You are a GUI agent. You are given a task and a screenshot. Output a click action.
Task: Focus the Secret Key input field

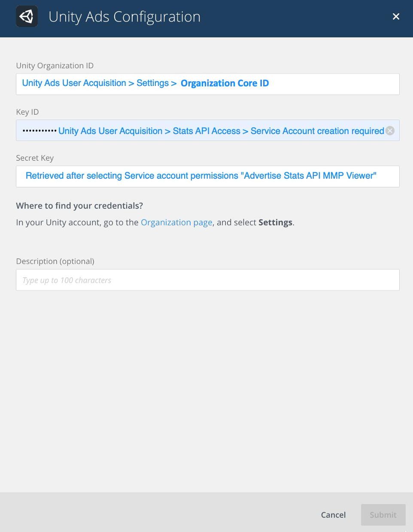coord(388,177)
